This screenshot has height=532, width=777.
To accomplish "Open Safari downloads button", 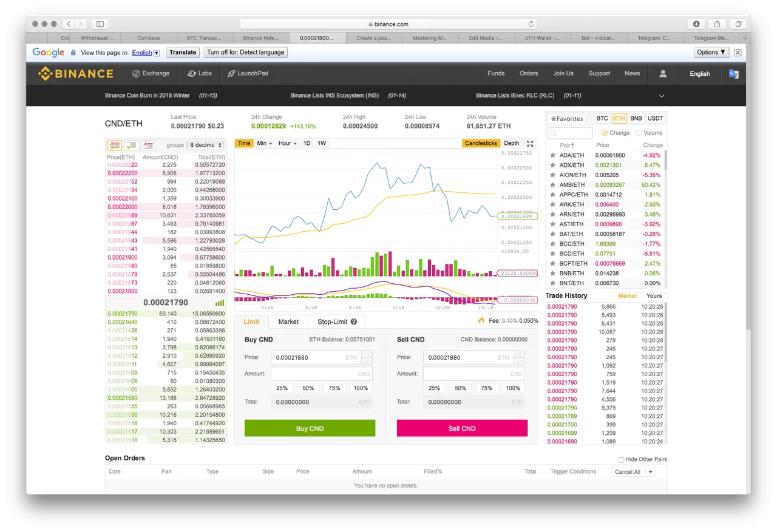I will point(696,24).
